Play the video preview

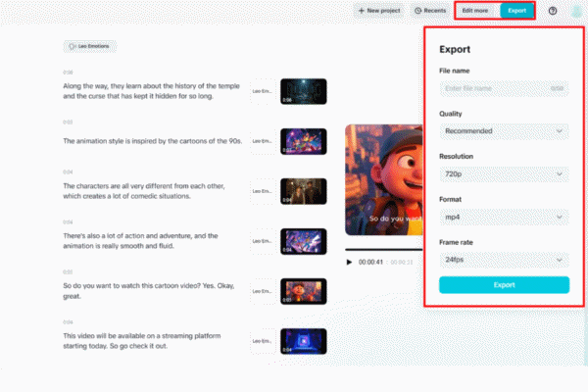tap(349, 263)
